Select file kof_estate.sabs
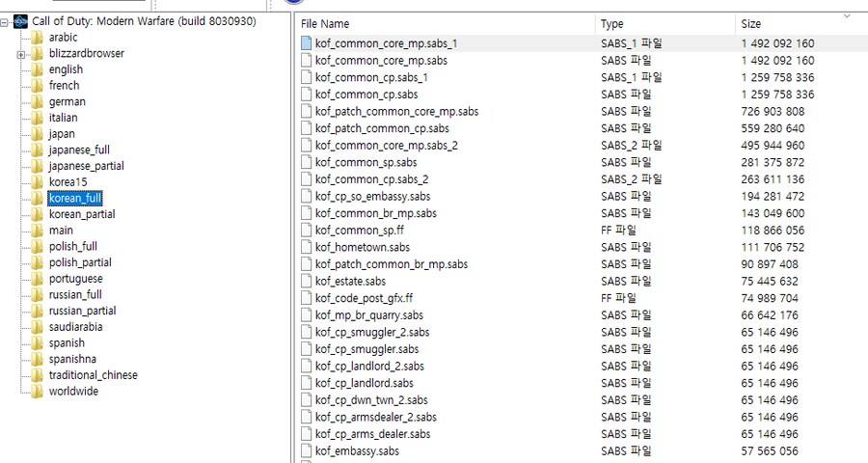Image resolution: width=868 pixels, height=463 pixels. click(x=350, y=282)
